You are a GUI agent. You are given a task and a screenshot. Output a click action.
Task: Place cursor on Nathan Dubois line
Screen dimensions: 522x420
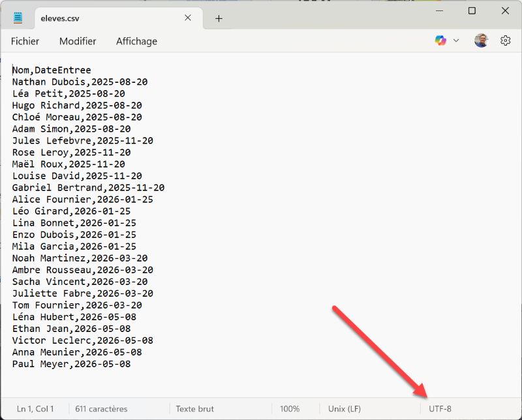(x=80, y=82)
